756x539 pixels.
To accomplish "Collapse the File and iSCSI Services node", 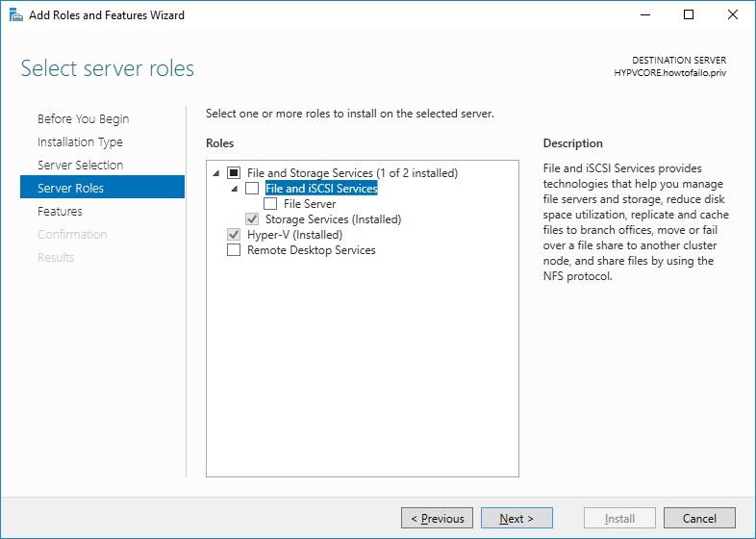I will pyautogui.click(x=234, y=189).
